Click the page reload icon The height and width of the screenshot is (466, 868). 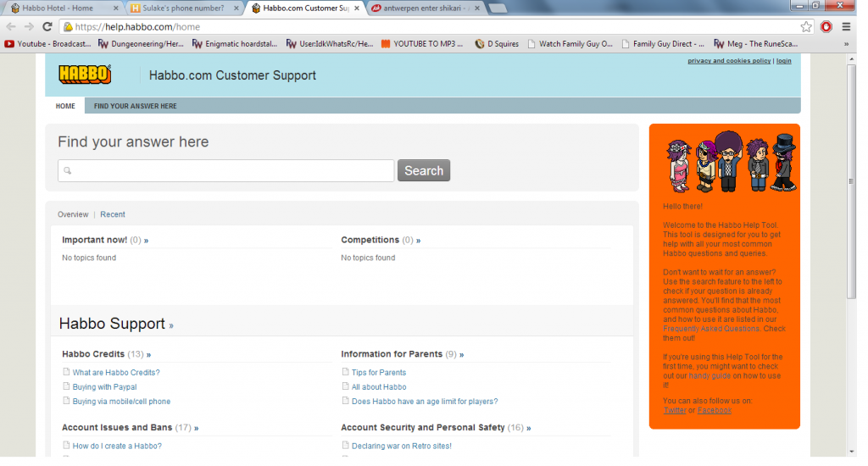47,26
